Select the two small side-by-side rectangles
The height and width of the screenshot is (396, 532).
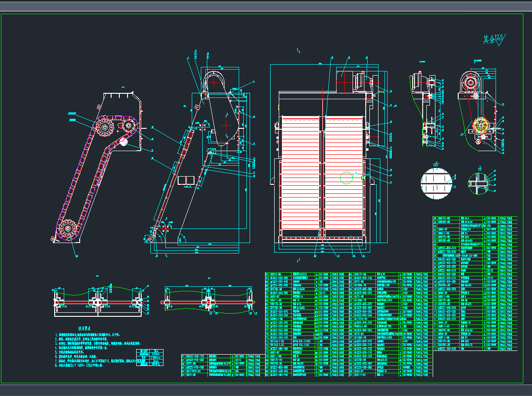[186, 180]
